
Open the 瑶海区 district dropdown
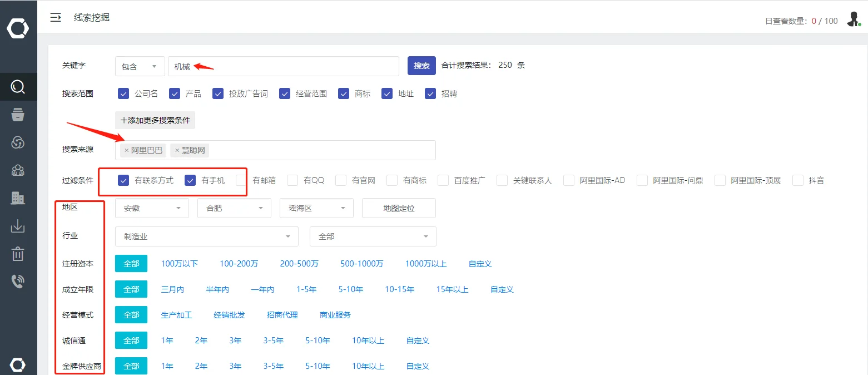[316, 208]
